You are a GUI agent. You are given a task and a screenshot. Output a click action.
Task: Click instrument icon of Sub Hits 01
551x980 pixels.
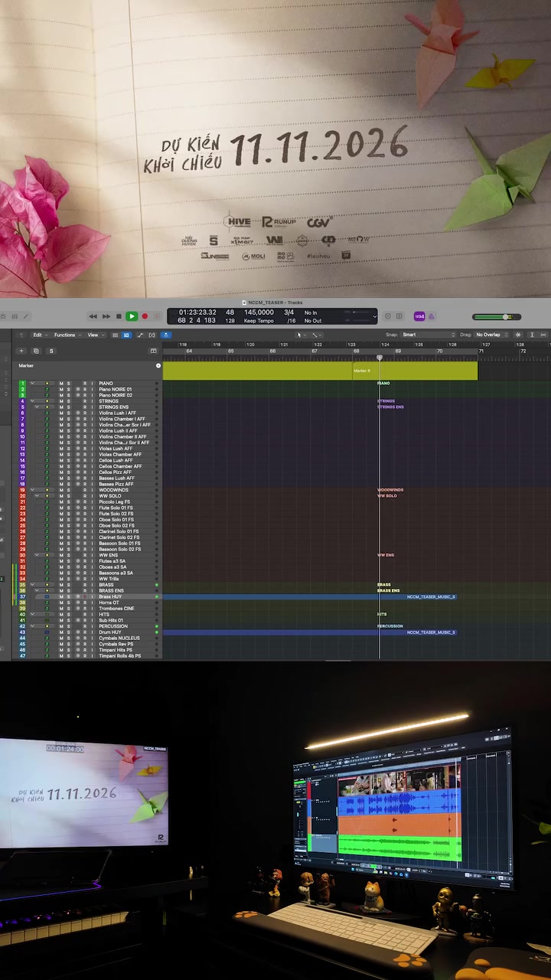tap(47, 620)
